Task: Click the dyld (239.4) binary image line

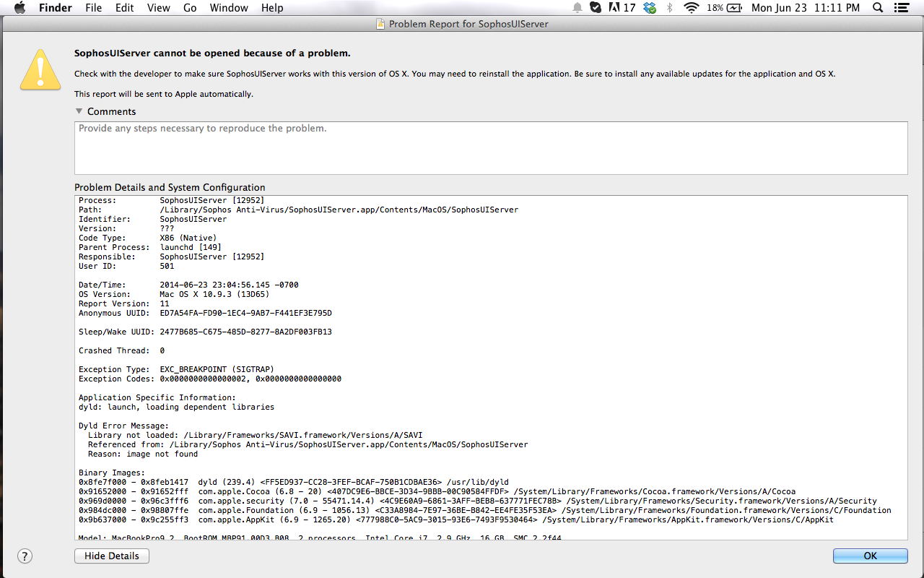Action: tap(294, 482)
